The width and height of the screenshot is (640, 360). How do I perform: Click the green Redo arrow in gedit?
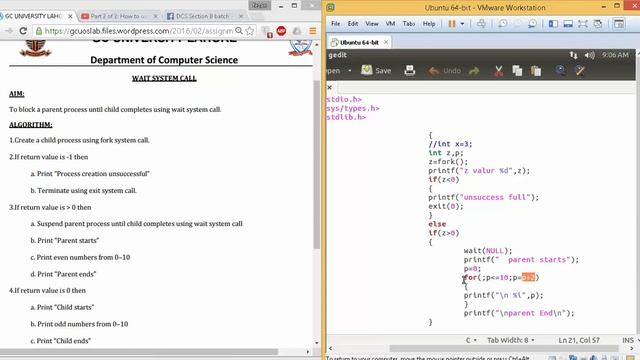point(474,71)
